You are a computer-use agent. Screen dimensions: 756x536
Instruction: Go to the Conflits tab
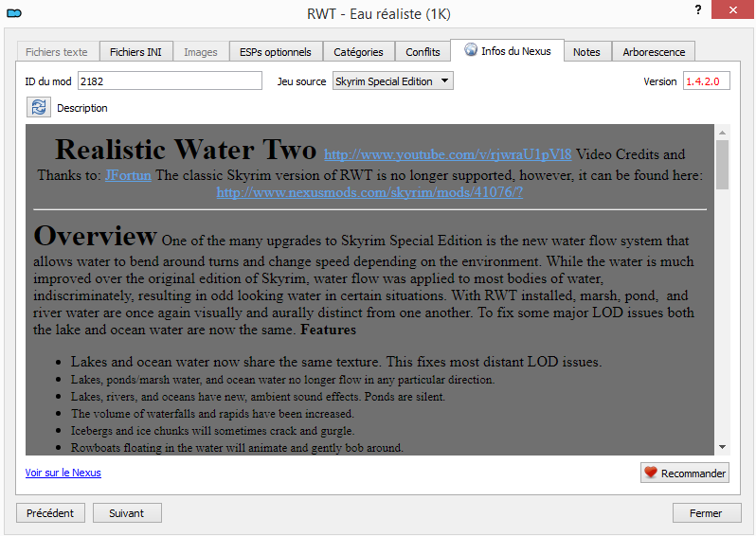click(423, 52)
